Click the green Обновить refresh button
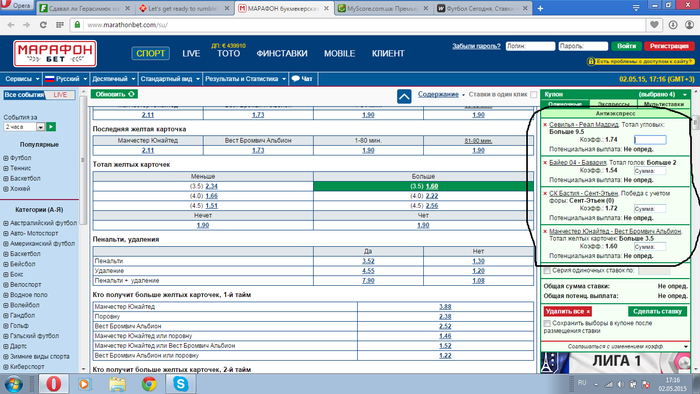 (x=114, y=94)
